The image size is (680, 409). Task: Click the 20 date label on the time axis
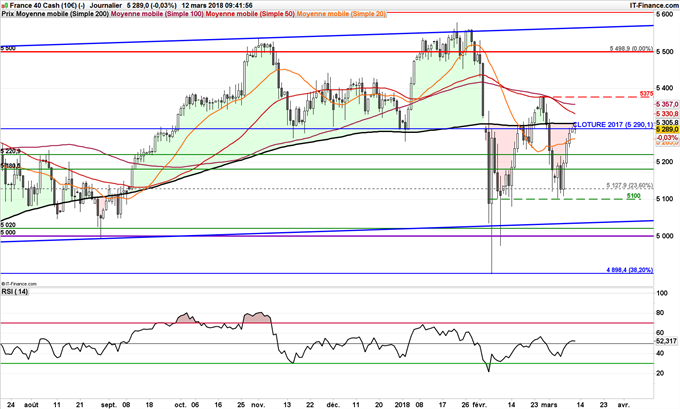[x=379, y=405]
